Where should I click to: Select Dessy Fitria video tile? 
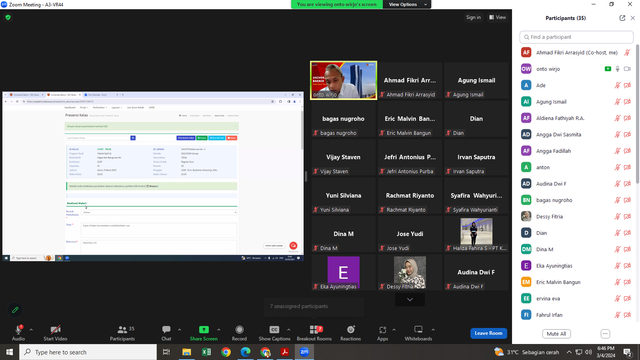[410, 272]
